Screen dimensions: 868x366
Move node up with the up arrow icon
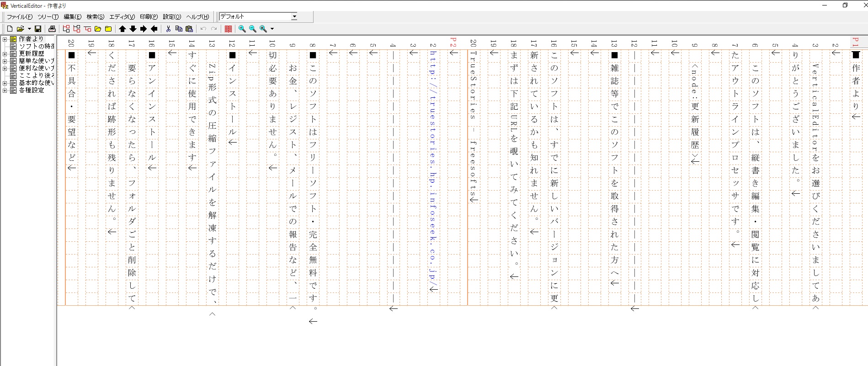[122, 29]
